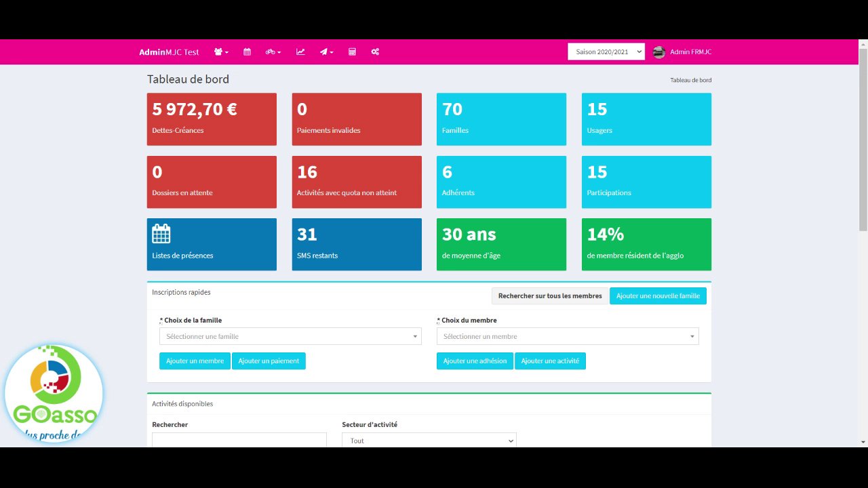
Task: Click the Choix de la famille label
Action: [x=191, y=320]
